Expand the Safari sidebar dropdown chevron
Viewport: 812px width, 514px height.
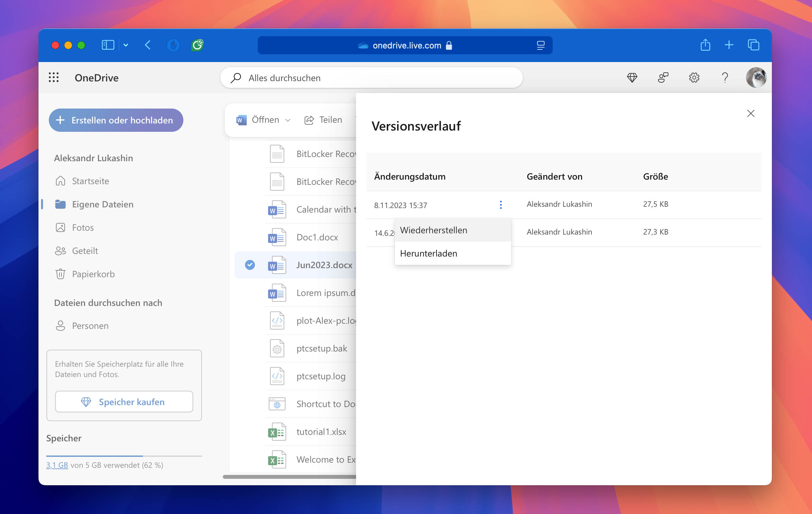[x=126, y=45]
